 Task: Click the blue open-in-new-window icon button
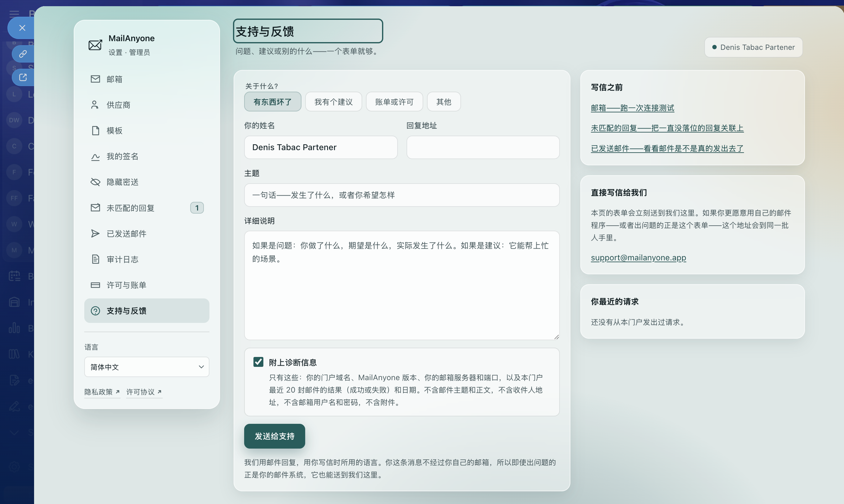click(23, 77)
